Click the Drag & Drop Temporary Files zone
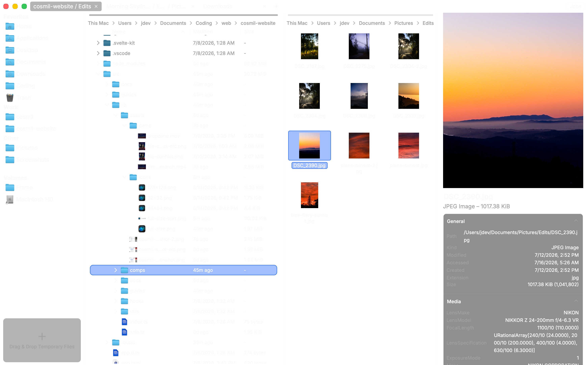The height and width of the screenshot is (365, 588). (42, 340)
